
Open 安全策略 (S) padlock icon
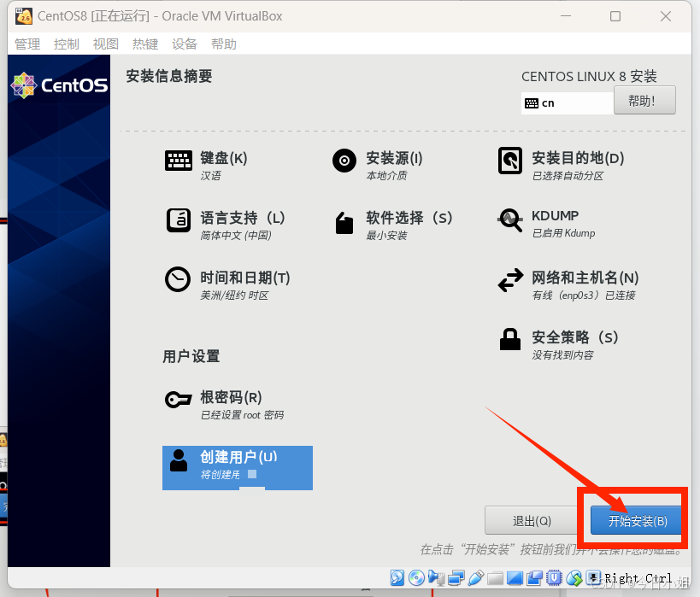coord(510,339)
